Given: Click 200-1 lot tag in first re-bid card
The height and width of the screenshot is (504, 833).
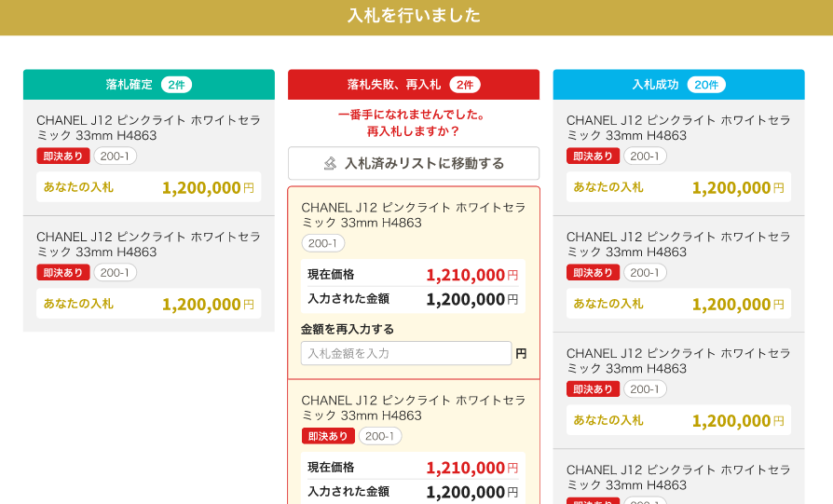Looking at the screenshot, I should click(x=323, y=243).
